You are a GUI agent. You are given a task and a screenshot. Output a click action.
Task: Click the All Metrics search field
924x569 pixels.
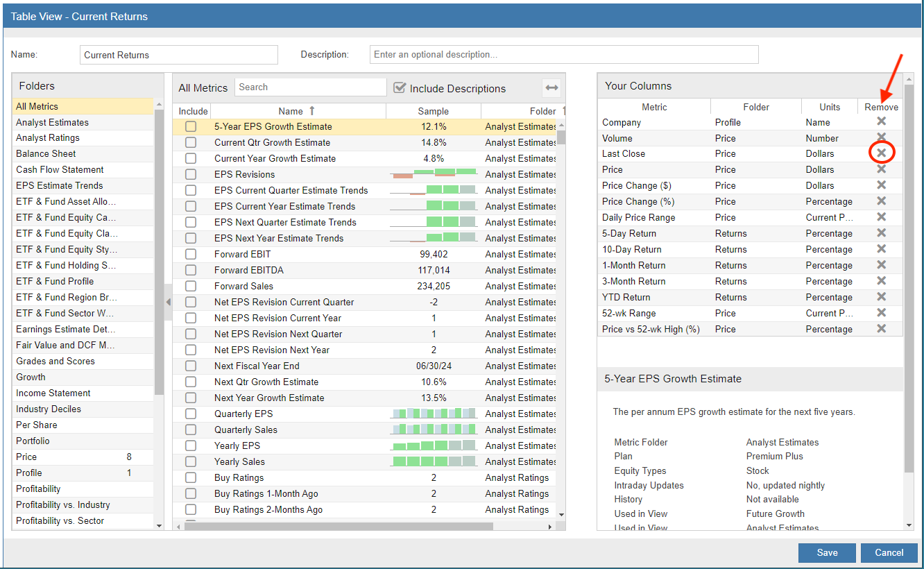tap(310, 87)
